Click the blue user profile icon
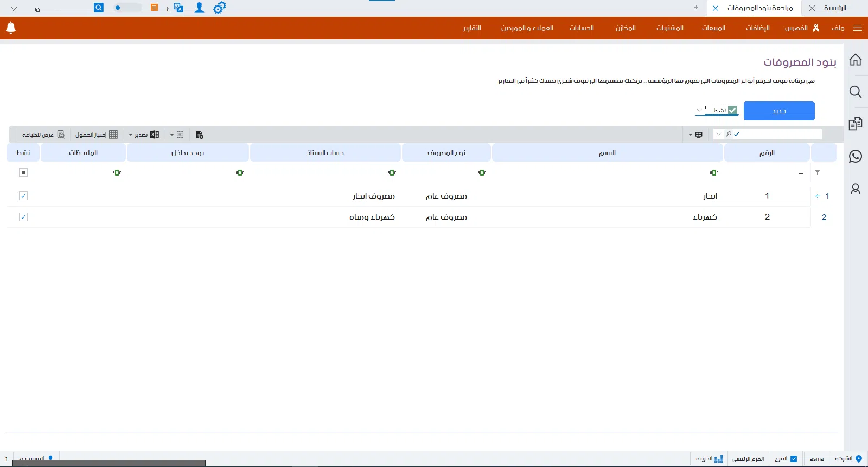The height and width of the screenshot is (467, 868). (200, 8)
